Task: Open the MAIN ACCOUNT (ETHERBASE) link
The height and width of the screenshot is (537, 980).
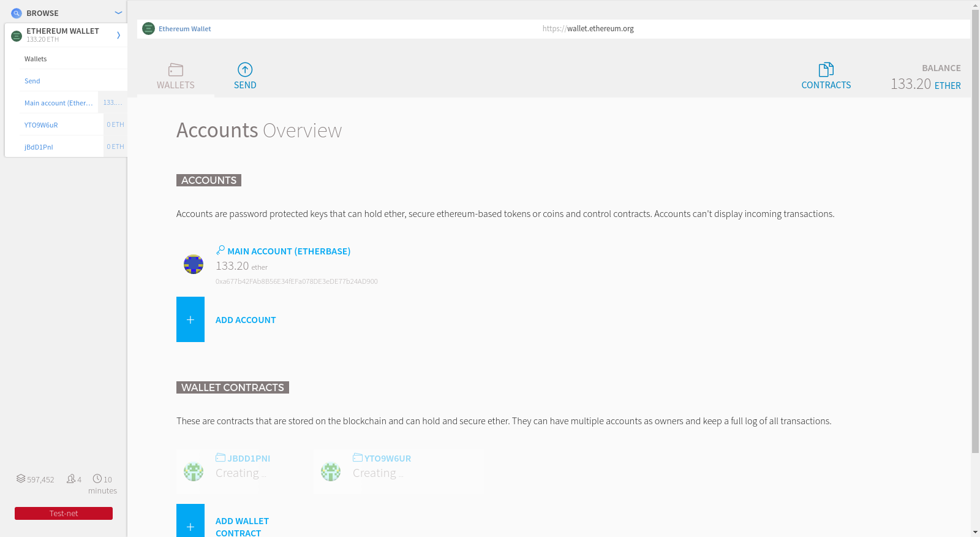Action: pos(288,251)
